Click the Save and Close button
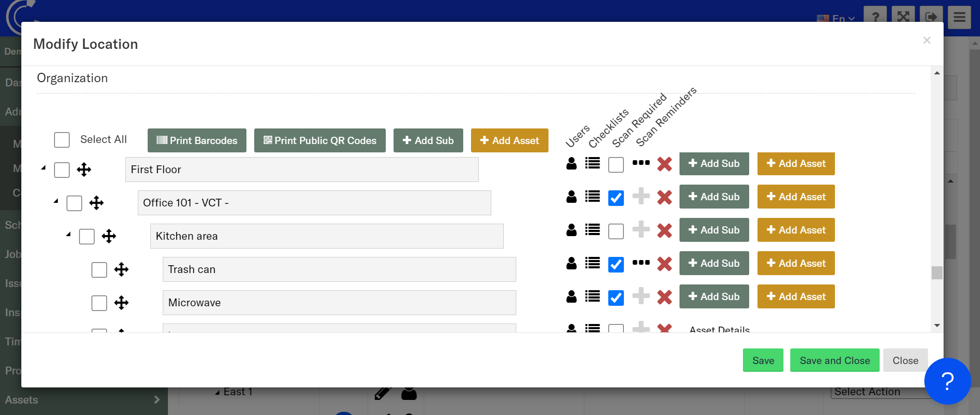This screenshot has width=980, height=415. click(834, 360)
